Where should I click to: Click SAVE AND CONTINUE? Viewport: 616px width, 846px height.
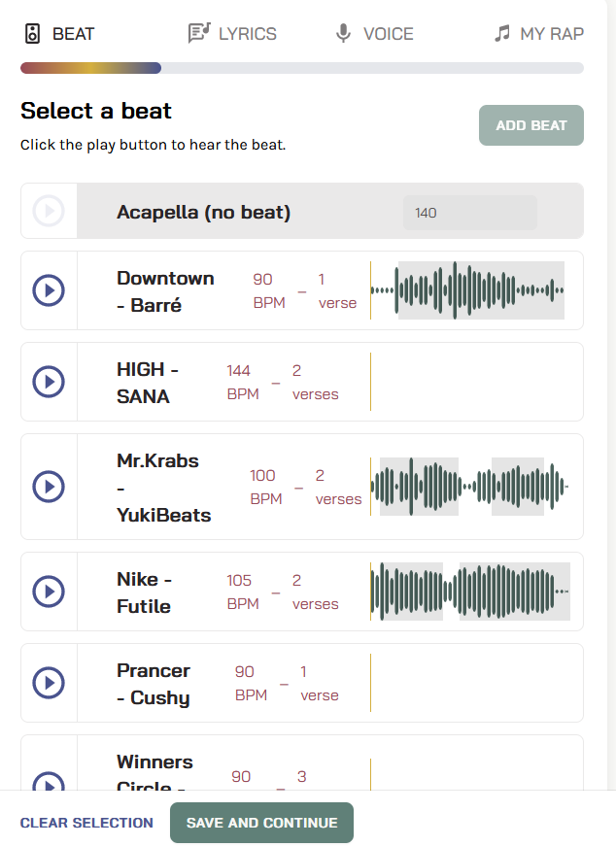tap(261, 823)
